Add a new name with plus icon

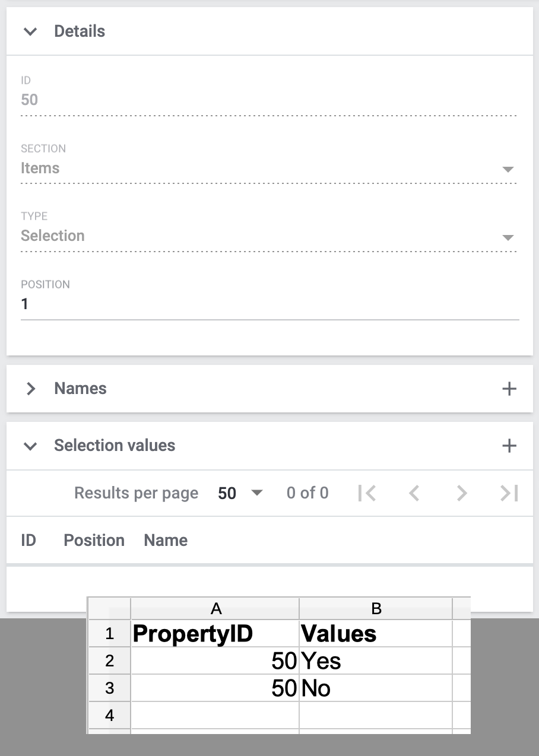click(509, 389)
